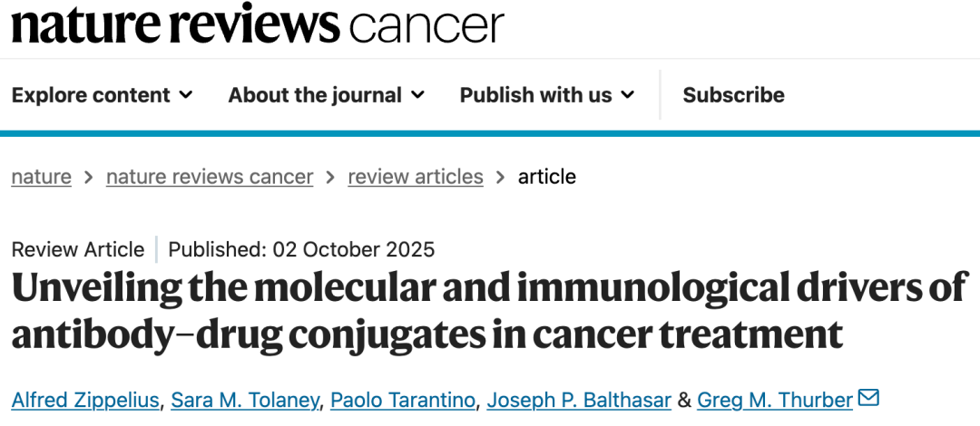View author Alfred Zippelius details
The image size is (980, 426).
tap(85, 400)
